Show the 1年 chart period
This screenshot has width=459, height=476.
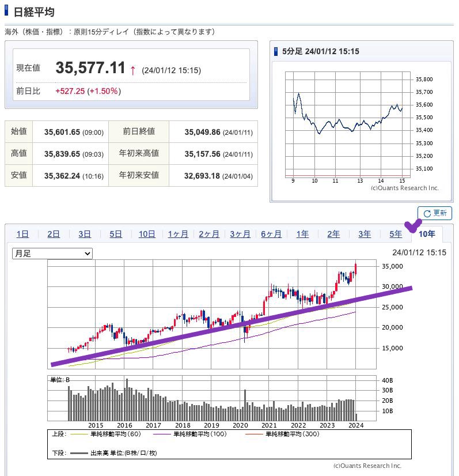[302, 234]
